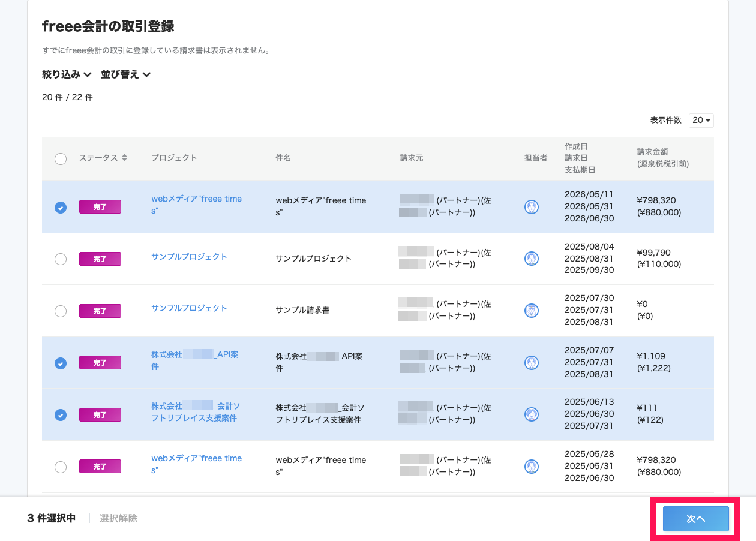The width and height of the screenshot is (756, 541).
Task: Open webメディア"freee times" project link dated 2026/05/11
Action: (197, 205)
